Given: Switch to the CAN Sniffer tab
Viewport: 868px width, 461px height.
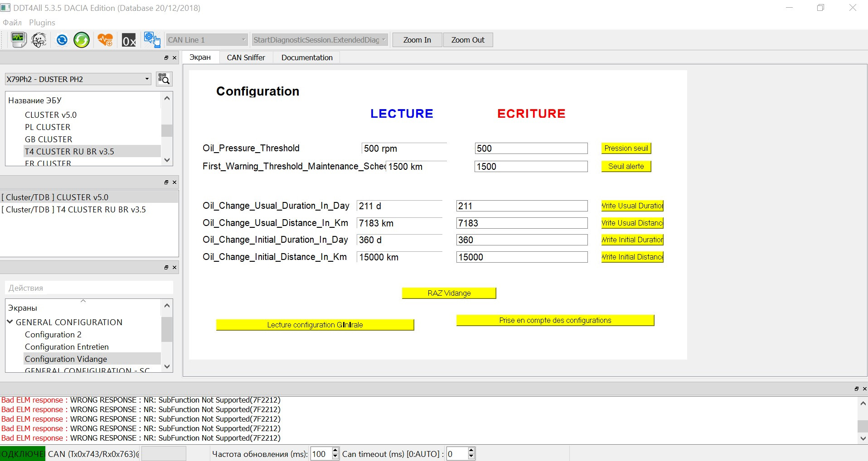Looking at the screenshot, I should 246,58.
